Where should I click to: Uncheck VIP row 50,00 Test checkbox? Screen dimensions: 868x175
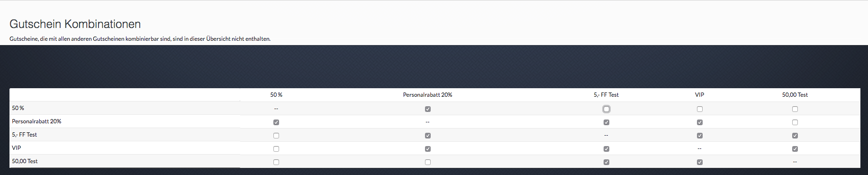point(795,149)
